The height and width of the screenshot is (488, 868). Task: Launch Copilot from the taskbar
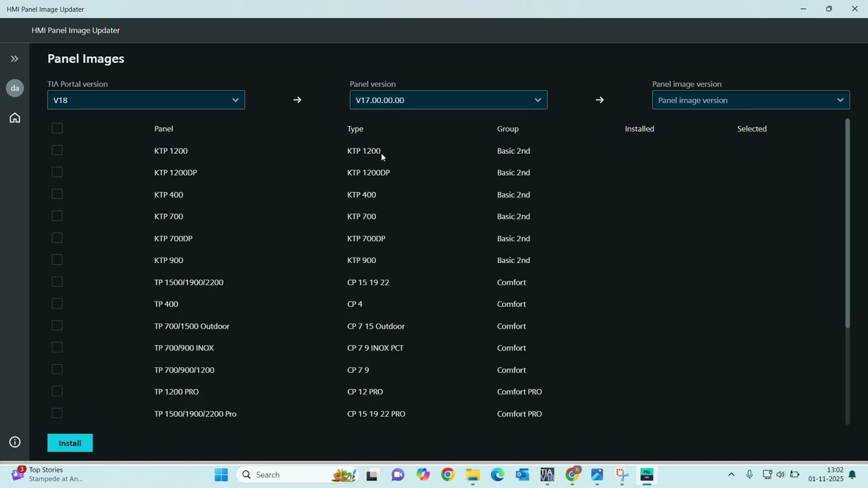423,475
